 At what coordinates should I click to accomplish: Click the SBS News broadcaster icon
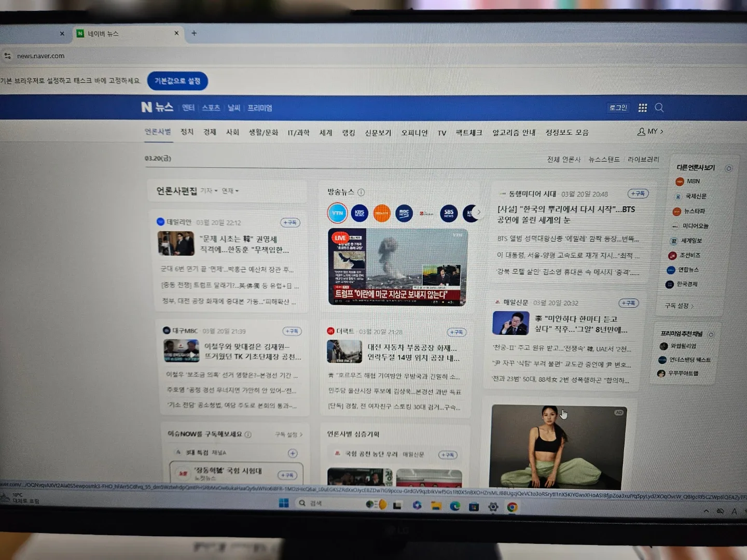tap(448, 213)
